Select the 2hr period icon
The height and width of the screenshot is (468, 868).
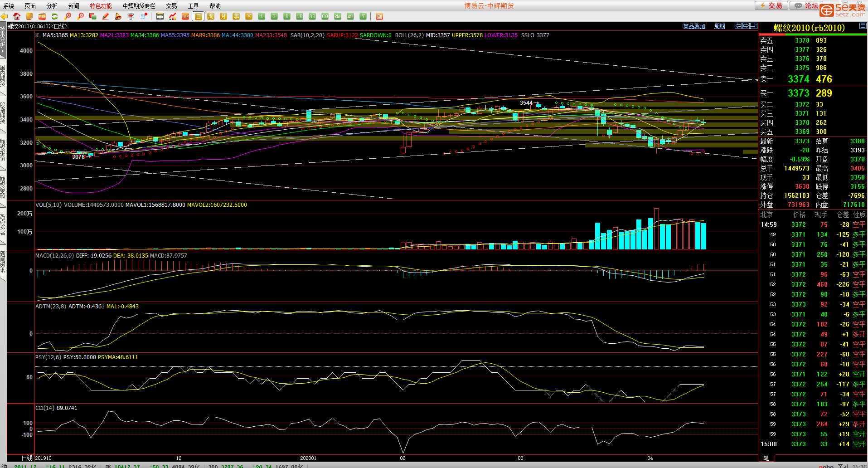(338, 16)
